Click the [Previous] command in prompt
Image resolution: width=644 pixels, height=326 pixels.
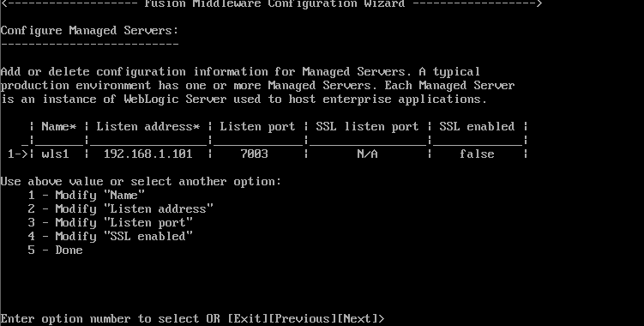(x=303, y=318)
